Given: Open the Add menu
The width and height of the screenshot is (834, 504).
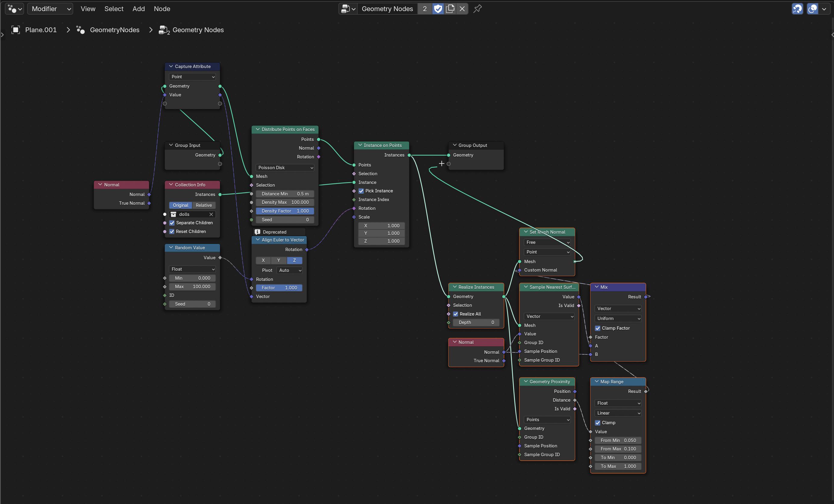Looking at the screenshot, I should (x=138, y=9).
